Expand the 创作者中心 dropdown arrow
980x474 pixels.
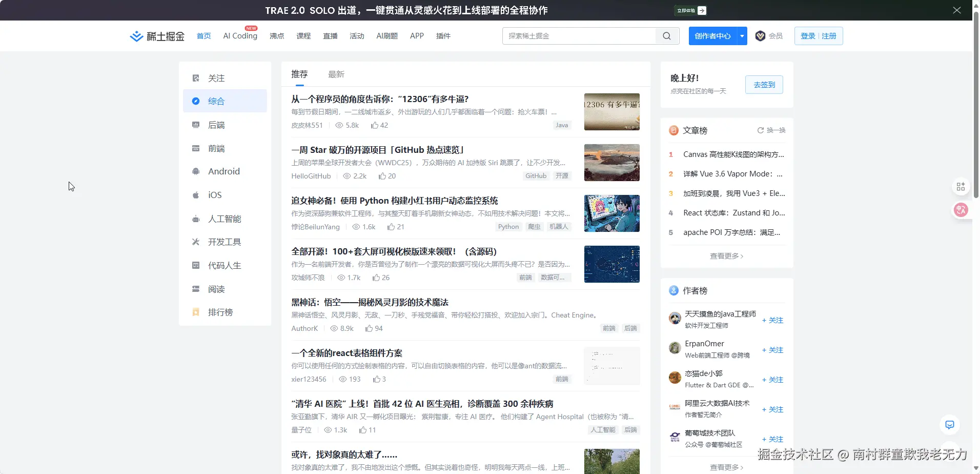click(742, 36)
